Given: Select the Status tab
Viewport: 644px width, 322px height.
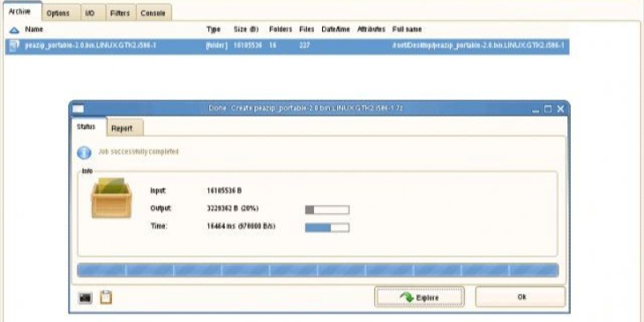Looking at the screenshot, I should 86,127.
